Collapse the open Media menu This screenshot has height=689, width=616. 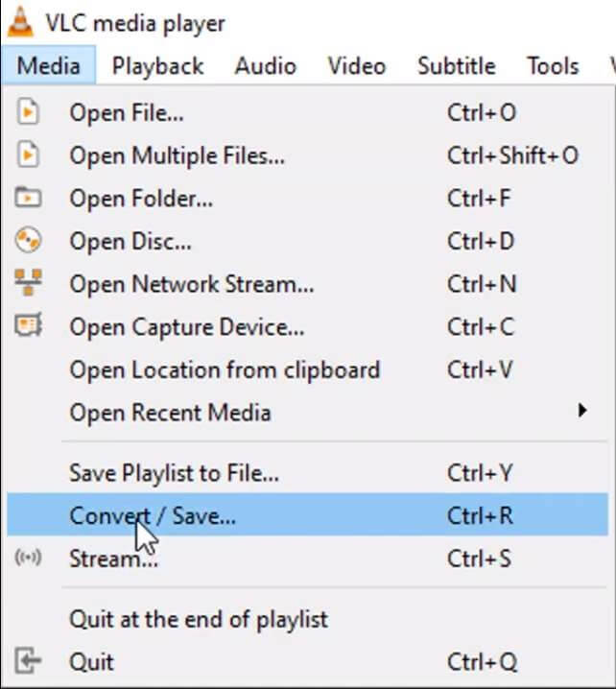coord(55,66)
